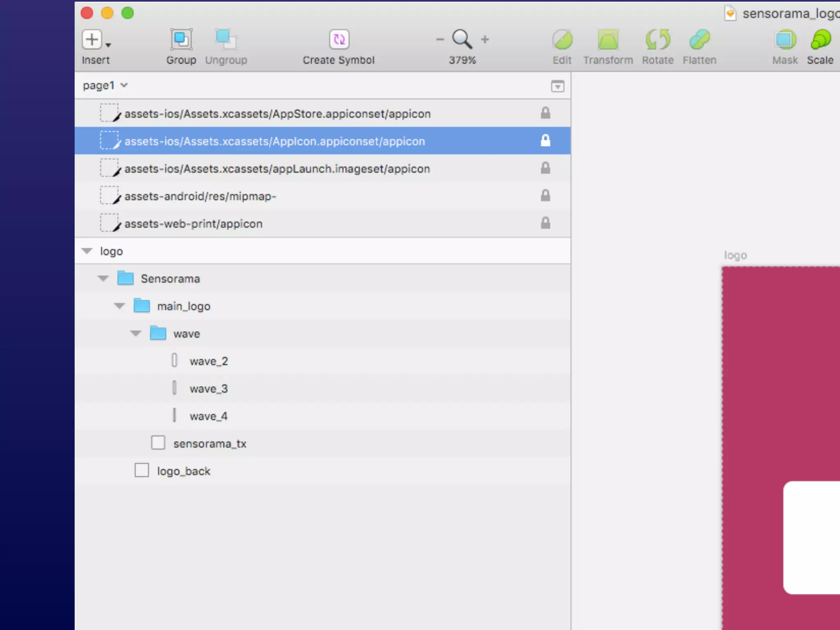The width and height of the screenshot is (840, 630).
Task: Click the zoom out minus button
Action: coord(440,40)
